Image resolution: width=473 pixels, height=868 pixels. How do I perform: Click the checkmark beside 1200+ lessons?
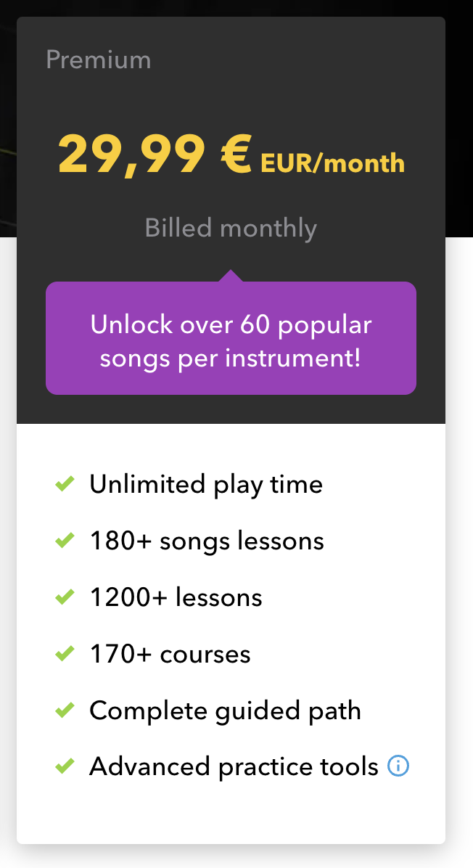(x=65, y=597)
